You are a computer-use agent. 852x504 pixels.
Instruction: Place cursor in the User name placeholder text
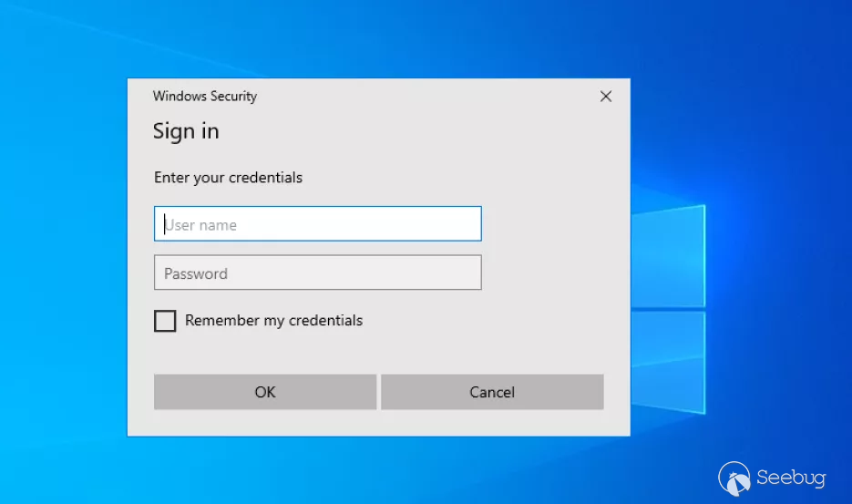pos(201,225)
